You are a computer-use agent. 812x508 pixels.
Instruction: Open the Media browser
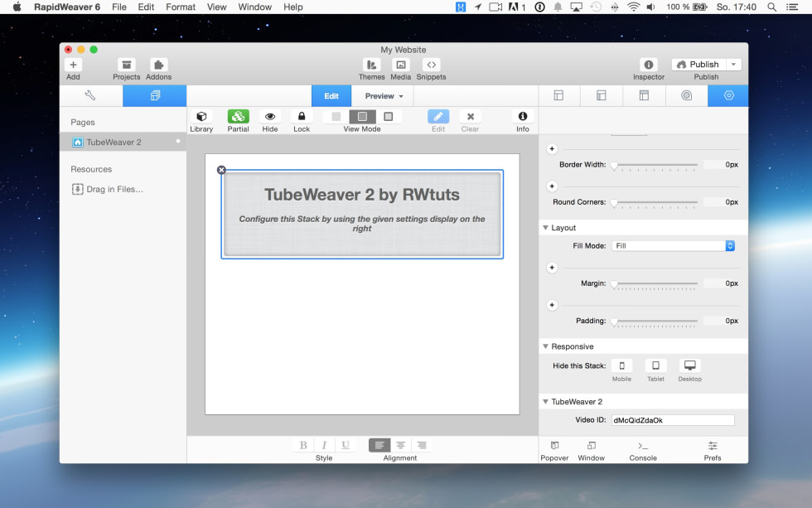point(400,65)
